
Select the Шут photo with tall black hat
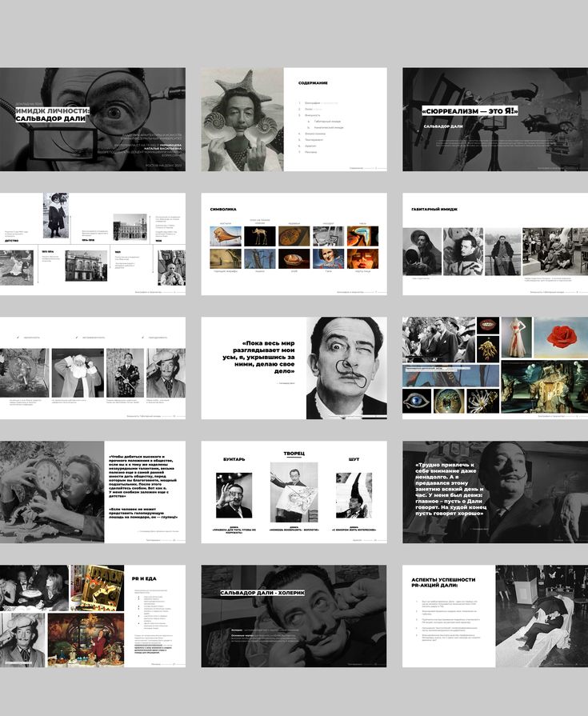click(354, 495)
